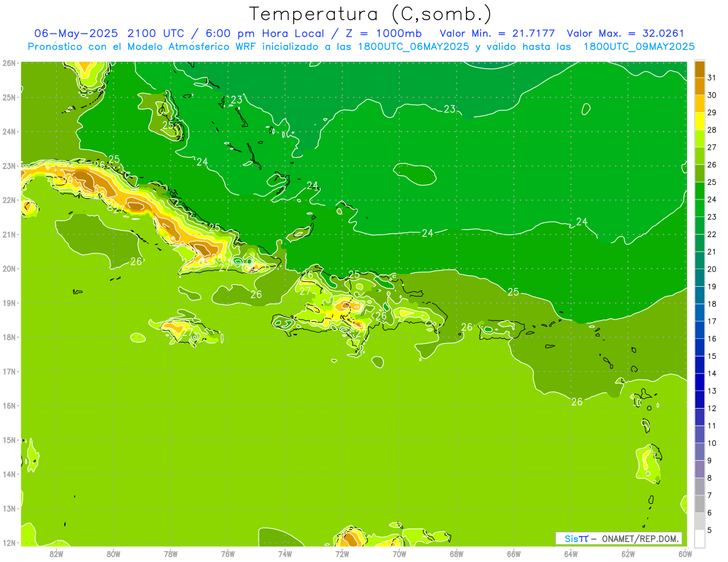728x562 pixels.
Task: Click the color scale band between 30 and 31
Action: click(699, 86)
